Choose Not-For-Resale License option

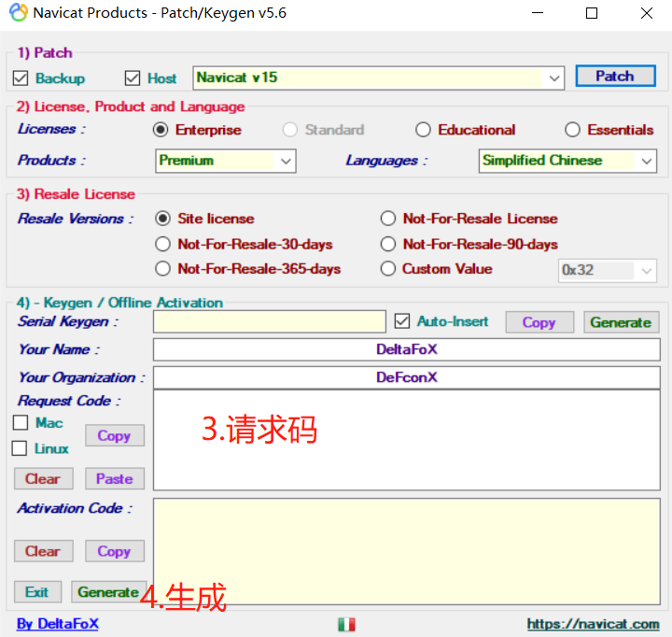click(388, 219)
